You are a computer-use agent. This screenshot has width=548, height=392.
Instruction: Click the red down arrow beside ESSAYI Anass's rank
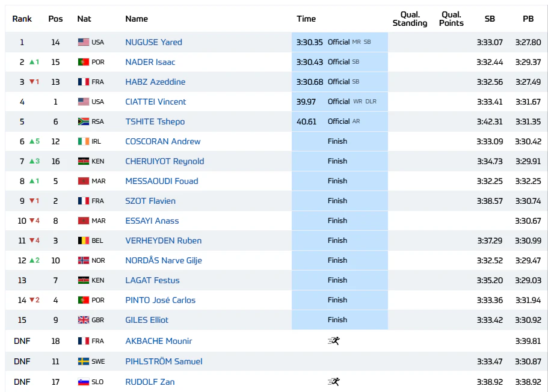click(x=32, y=221)
